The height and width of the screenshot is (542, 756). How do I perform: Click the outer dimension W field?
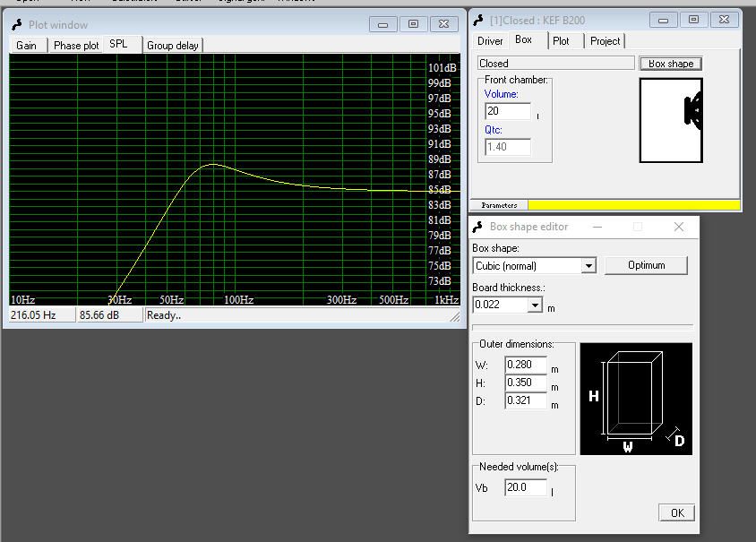tap(525, 366)
